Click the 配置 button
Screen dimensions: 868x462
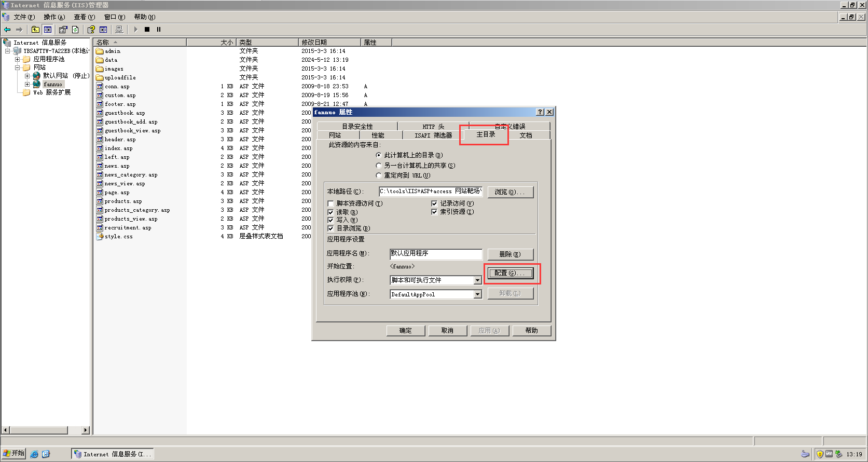[x=511, y=273]
